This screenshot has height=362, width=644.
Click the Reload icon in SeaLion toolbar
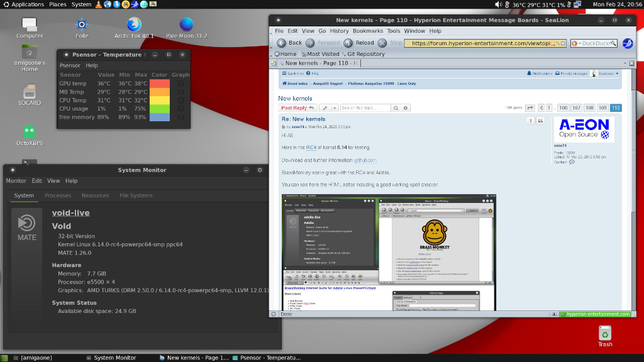point(348,43)
